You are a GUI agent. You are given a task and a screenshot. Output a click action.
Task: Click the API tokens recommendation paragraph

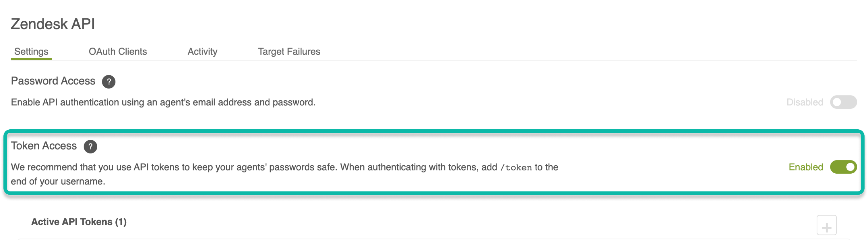(284, 174)
